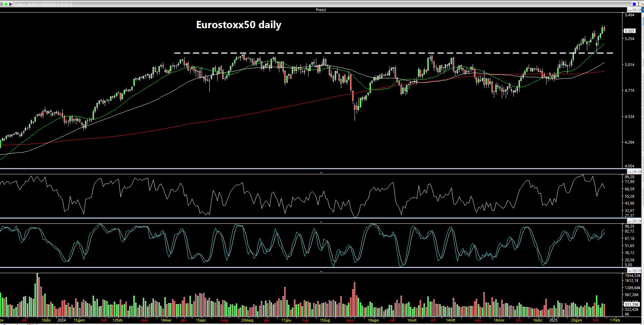644x325 pixels.
Task: Click the 2025 year label on time axis
Action: [553, 320]
